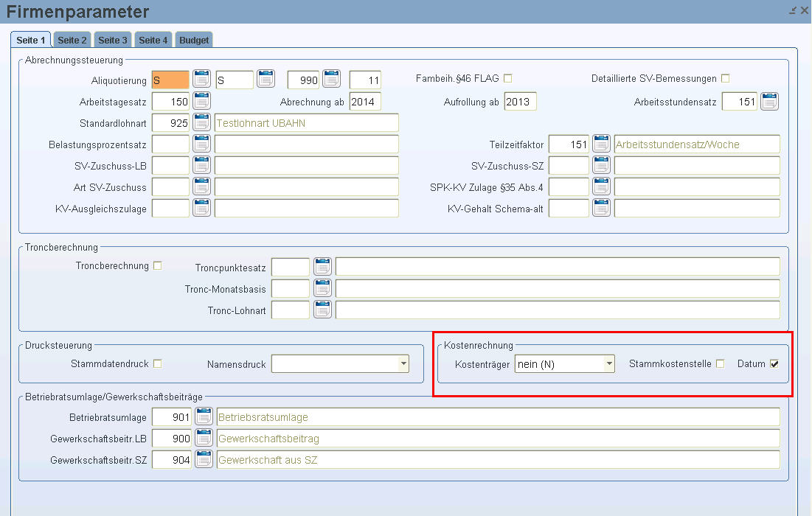Open lookup icon beside the 990 field
Screen dimensions: 812x516
tap(331, 79)
